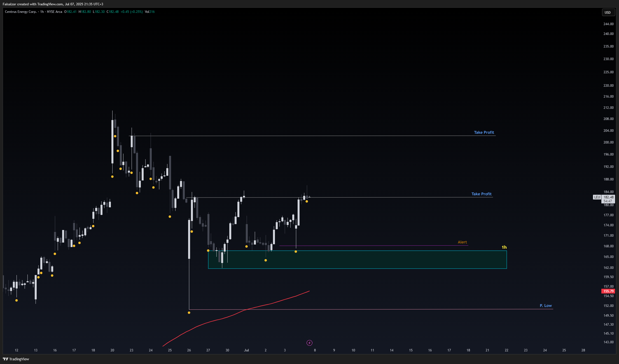Click the high value H182.80
Viewport: 619px width, 364px height.
point(85,12)
